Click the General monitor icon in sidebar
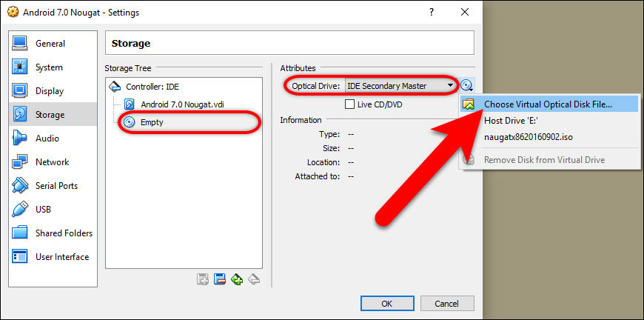 click(x=20, y=44)
